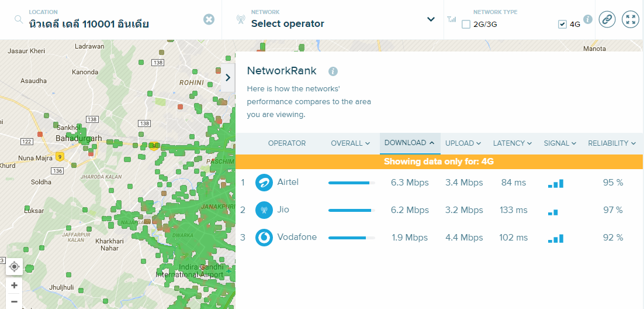The image size is (644, 309).
Task: Click Jio 133 ms latency value
Action: pyautogui.click(x=514, y=210)
